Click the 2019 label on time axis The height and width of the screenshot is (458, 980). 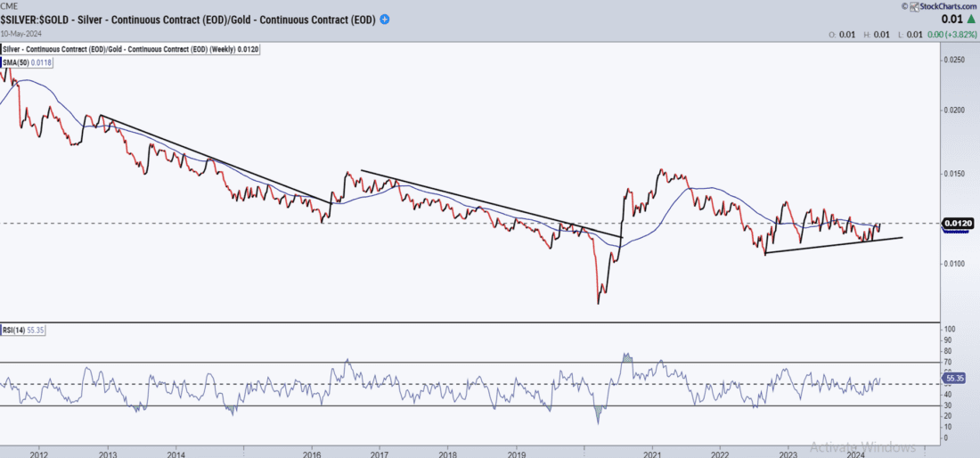coord(517,453)
